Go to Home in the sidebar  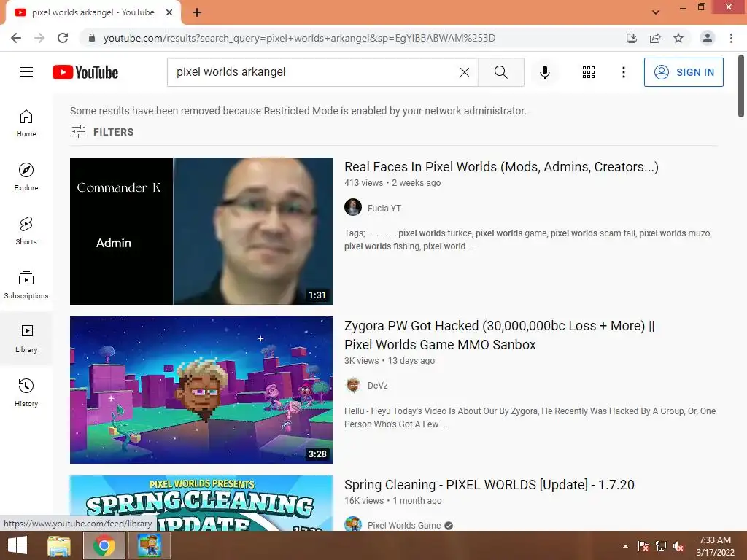[x=26, y=122]
